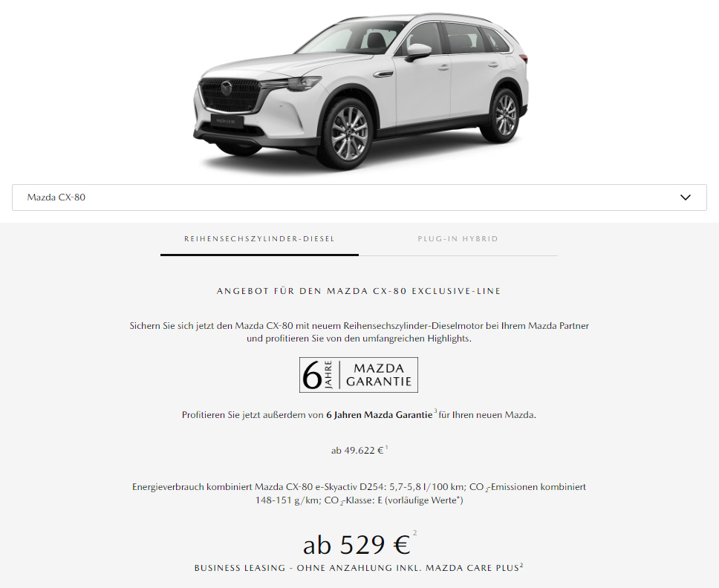Click the rear wheel of the CX-80
Image resolution: width=719 pixels, height=588 pixels.
click(505, 114)
